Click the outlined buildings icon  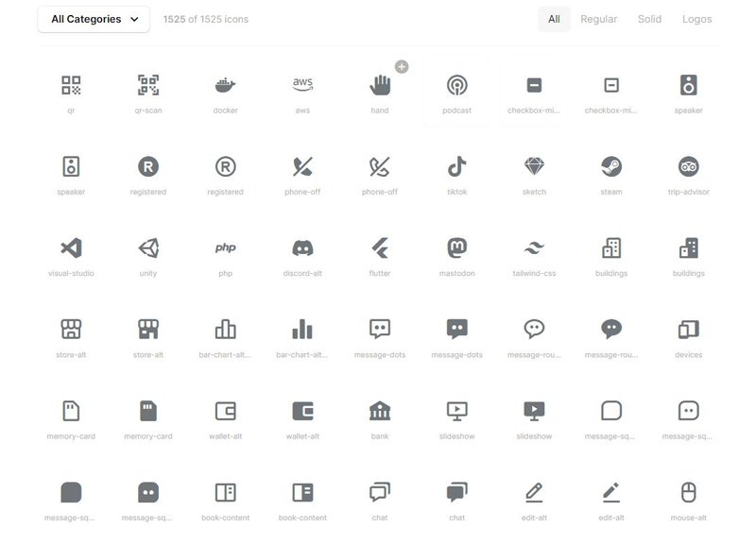(611, 248)
